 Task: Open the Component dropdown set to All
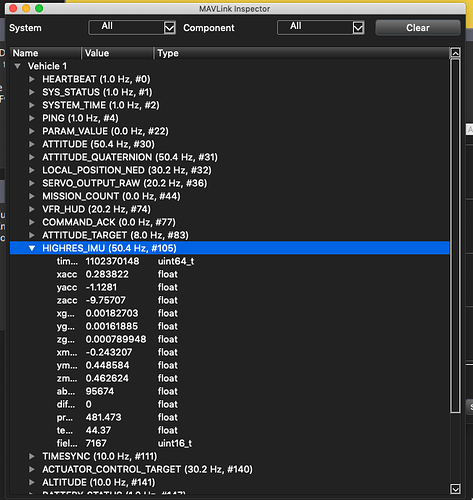[321, 27]
